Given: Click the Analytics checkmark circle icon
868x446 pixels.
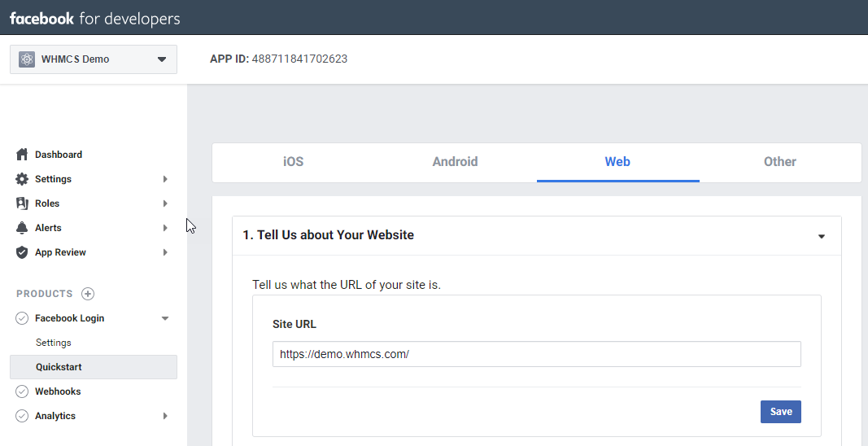Looking at the screenshot, I should coord(22,416).
